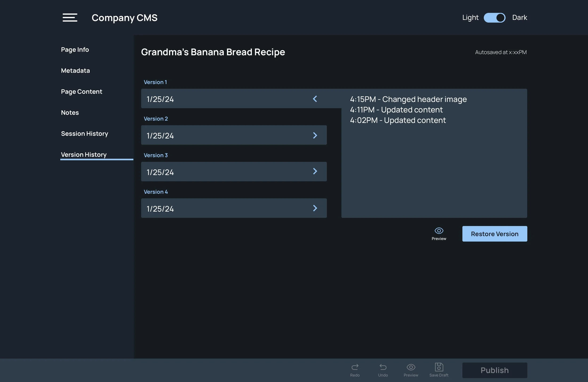Open the hamburger menu icon

click(x=70, y=18)
